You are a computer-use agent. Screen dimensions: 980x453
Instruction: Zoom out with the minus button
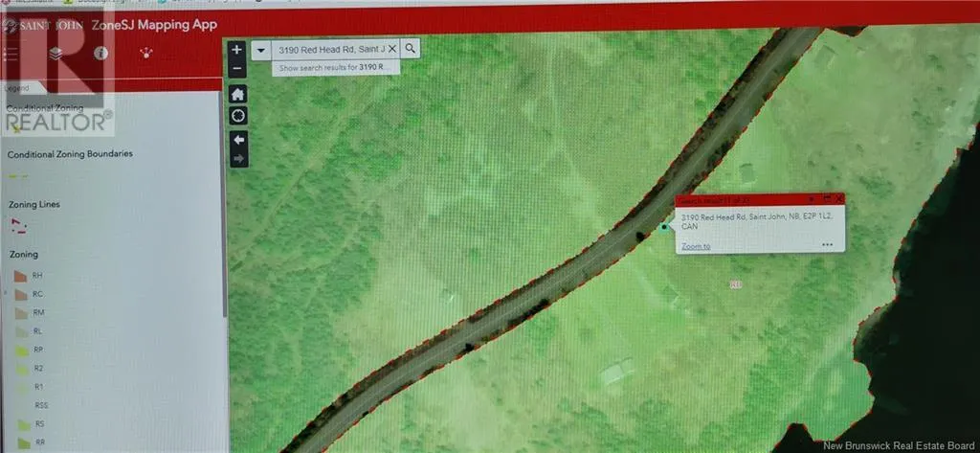click(x=237, y=68)
